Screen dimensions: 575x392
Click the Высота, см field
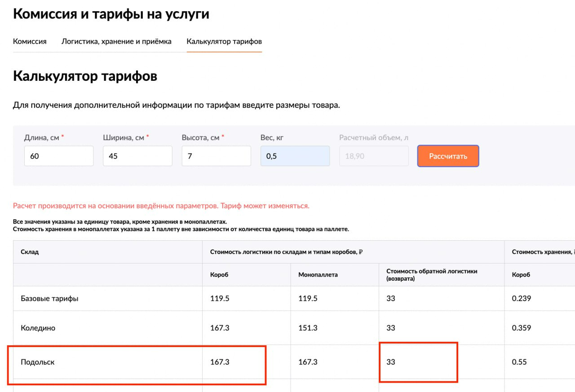pyautogui.click(x=216, y=156)
